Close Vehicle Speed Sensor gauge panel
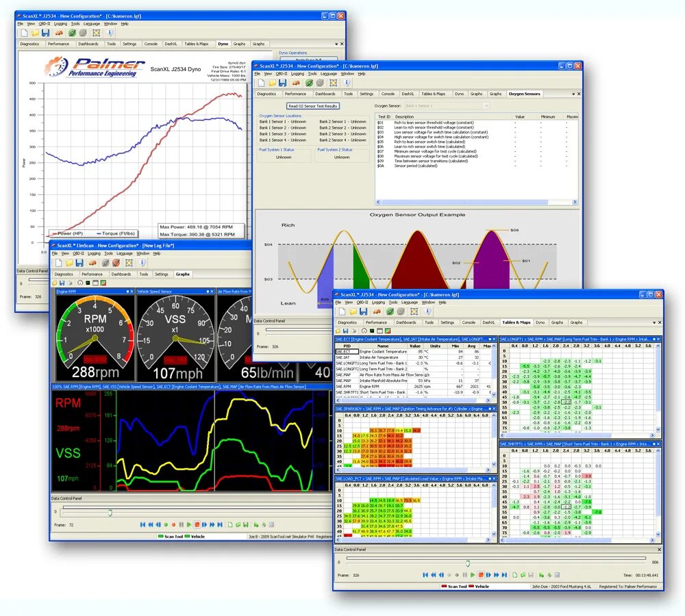This screenshot has height=616, width=685. click(x=212, y=291)
